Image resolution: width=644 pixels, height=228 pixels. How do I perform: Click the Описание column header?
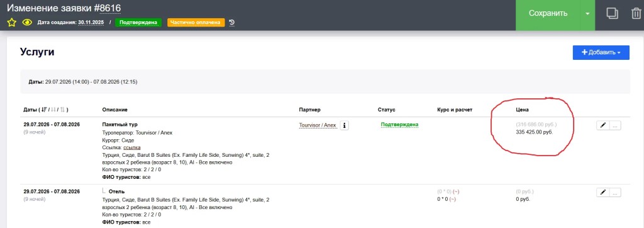point(114,110)
